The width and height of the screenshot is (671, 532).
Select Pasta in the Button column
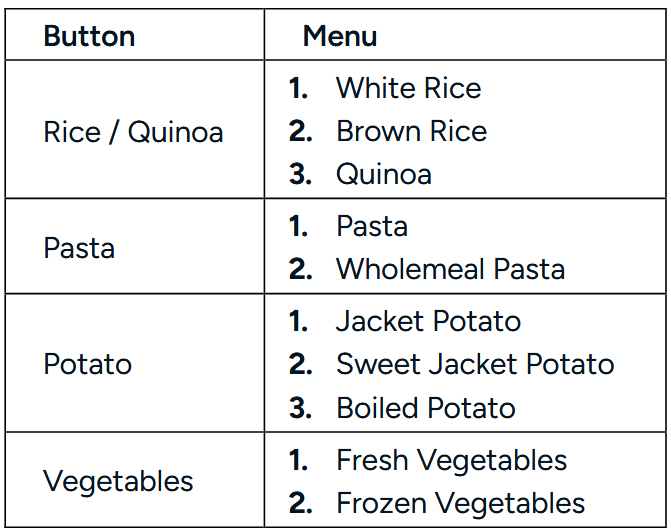pyautogui.click(x=79, y=248)
